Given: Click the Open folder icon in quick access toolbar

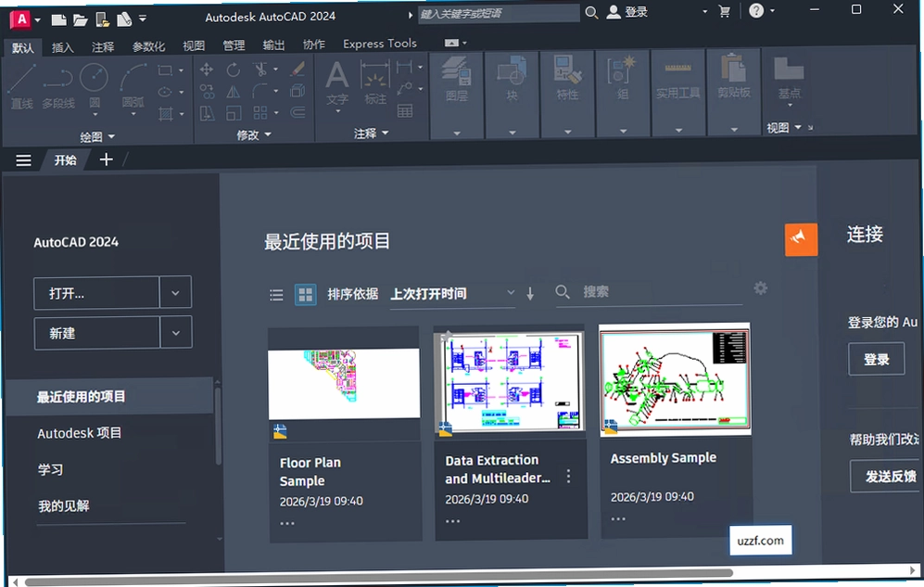Looking at the screenshot, I should [80, 20].
